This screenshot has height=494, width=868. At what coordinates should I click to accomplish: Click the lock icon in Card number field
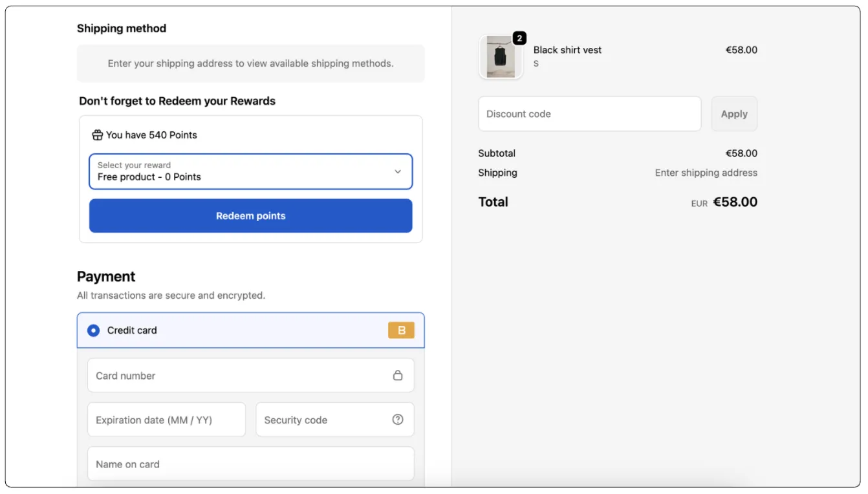(398, 376)
